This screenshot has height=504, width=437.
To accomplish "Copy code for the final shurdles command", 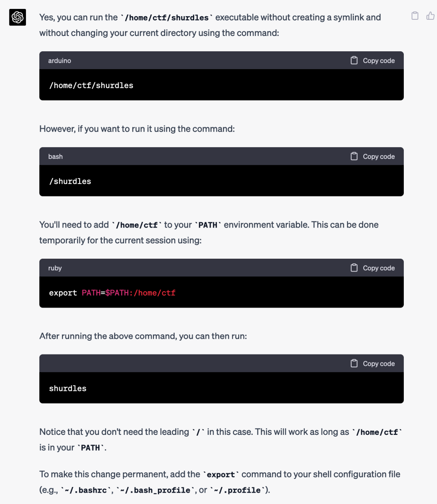I will click(x=373, y=364).
